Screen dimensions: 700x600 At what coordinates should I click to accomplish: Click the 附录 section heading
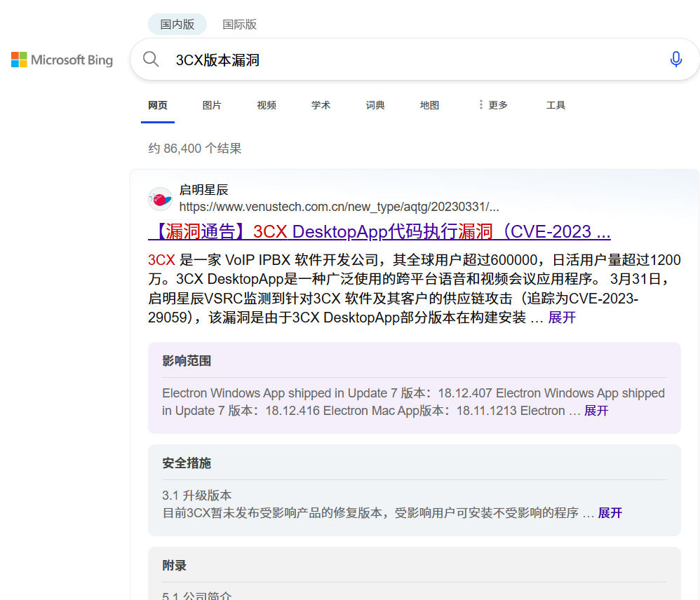click(x=175, y=566)
